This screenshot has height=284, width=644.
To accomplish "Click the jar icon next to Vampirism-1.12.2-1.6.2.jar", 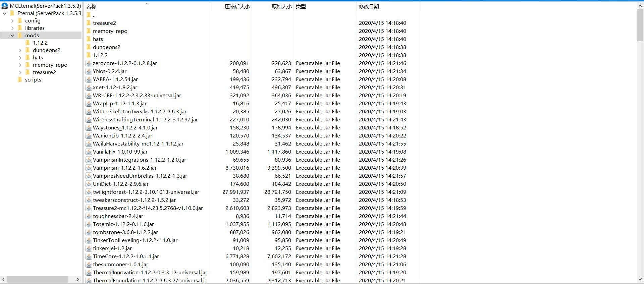I will pos(89,168).
